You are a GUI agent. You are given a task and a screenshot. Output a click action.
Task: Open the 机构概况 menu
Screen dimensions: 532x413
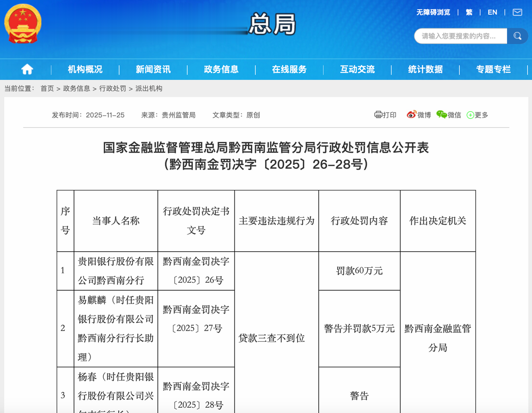click(x=85, y=69)
